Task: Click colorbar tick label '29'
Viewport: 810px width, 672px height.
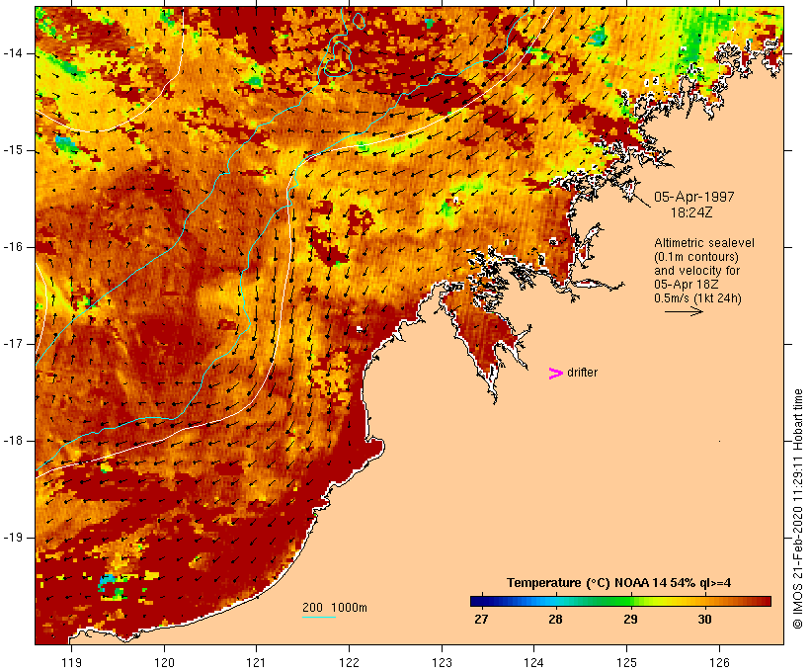Action: [x=630, y=620]
